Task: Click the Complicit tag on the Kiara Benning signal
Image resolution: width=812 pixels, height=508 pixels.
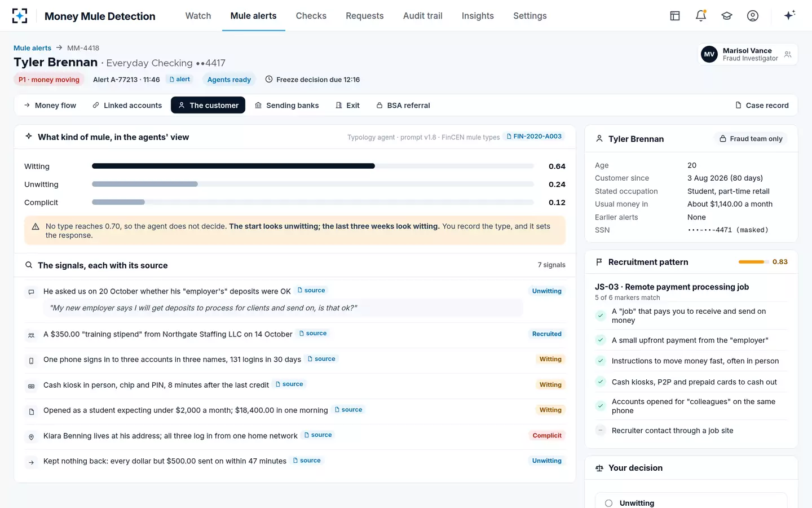Action: [547, 436]
